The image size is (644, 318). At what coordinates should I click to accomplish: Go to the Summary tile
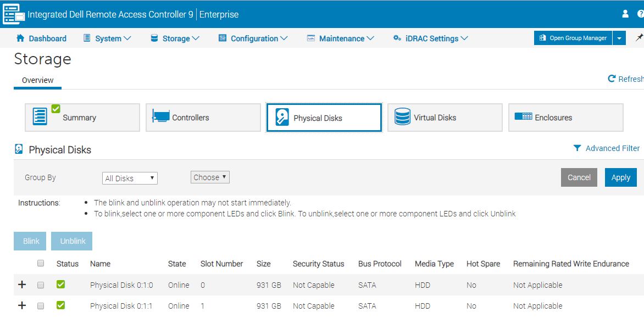(x=82, y=118)
